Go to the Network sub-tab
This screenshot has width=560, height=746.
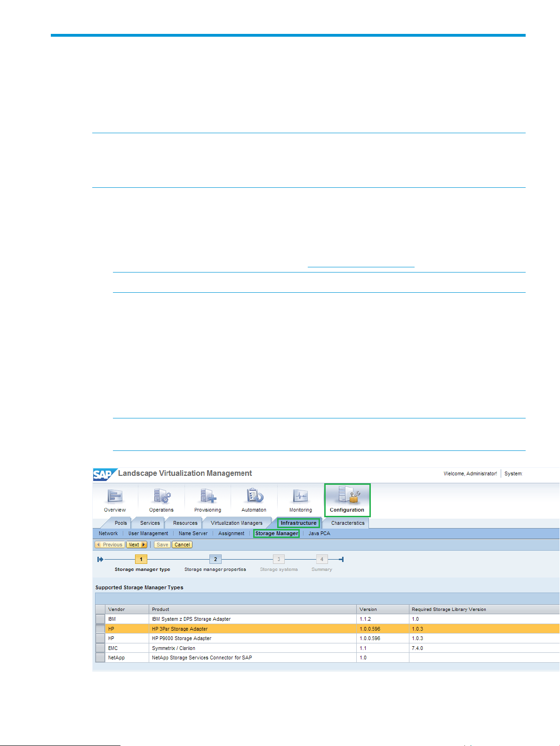[x=108, y=533]
